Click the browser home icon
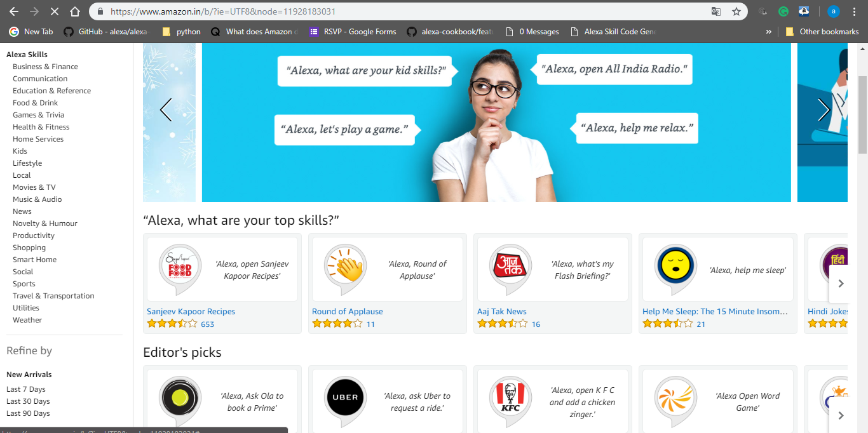The image size is (868, 433). click(75, 11)
